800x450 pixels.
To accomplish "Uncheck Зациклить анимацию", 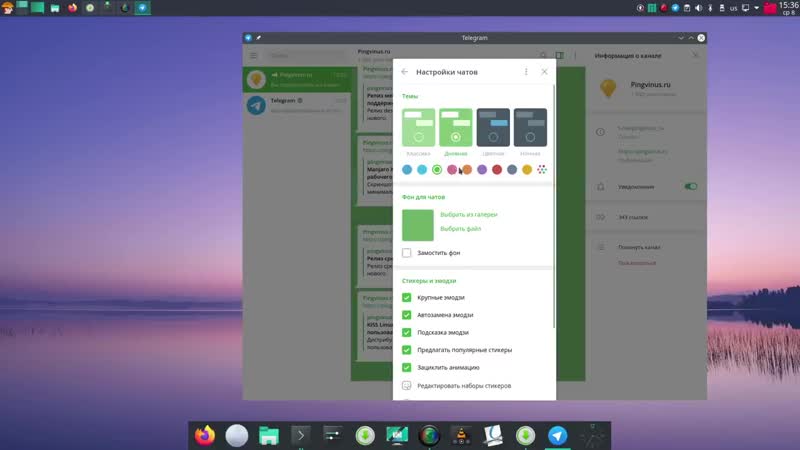I will tap(407, 367).
